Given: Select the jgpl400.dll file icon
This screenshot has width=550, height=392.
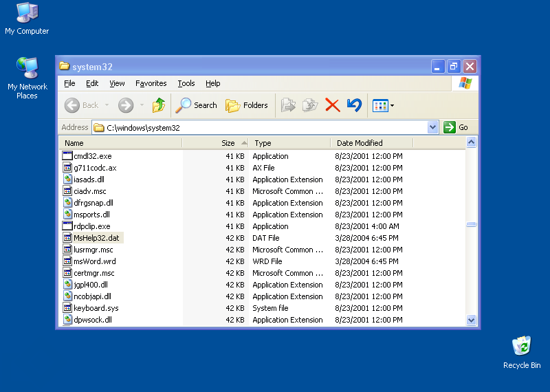Looking at the screenshot, I should pyautogui.click(x=67, y=285).
